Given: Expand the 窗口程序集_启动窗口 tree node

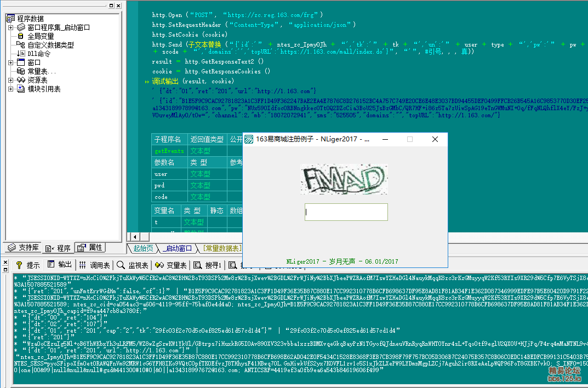Looking at the screenshot, I should pos(10,27).
